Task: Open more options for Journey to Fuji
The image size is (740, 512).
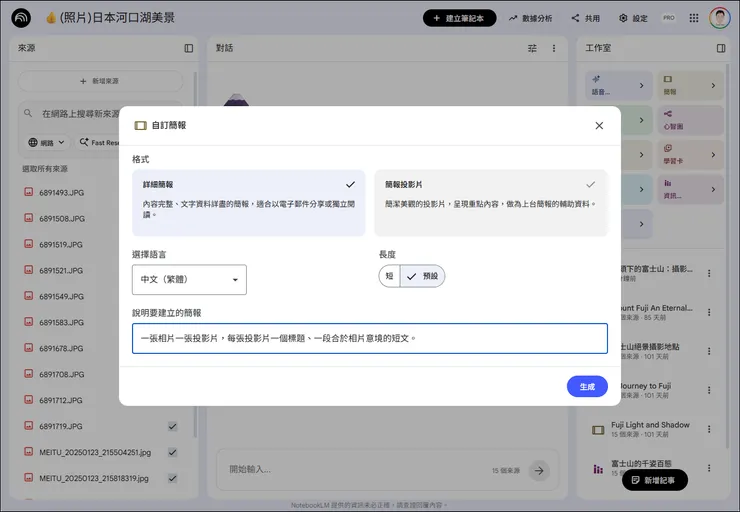Action: [x=709, y=390]
